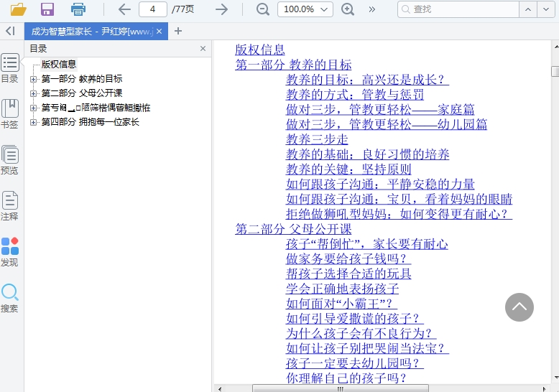Screen dimensions: 559x392
Task: Open the 发现 discover panel
Action: coord(10,252)
